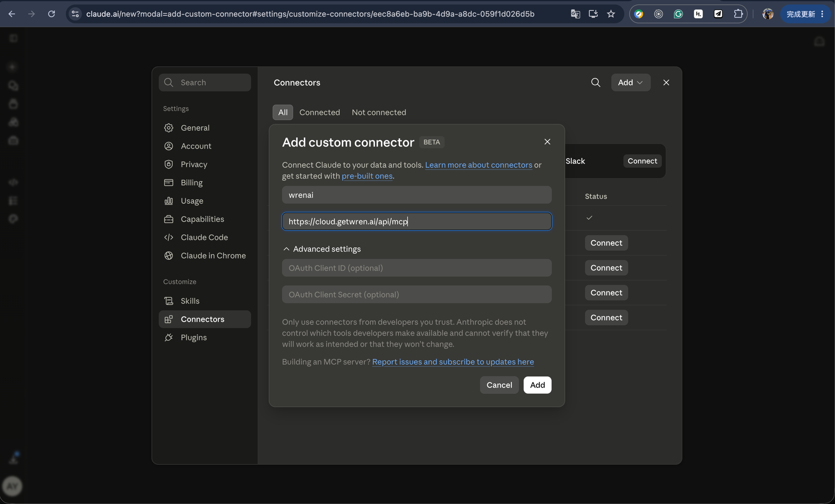Switch to the Not connected tab
Screen dimensions: 835x504
click(x=379, y=112)
